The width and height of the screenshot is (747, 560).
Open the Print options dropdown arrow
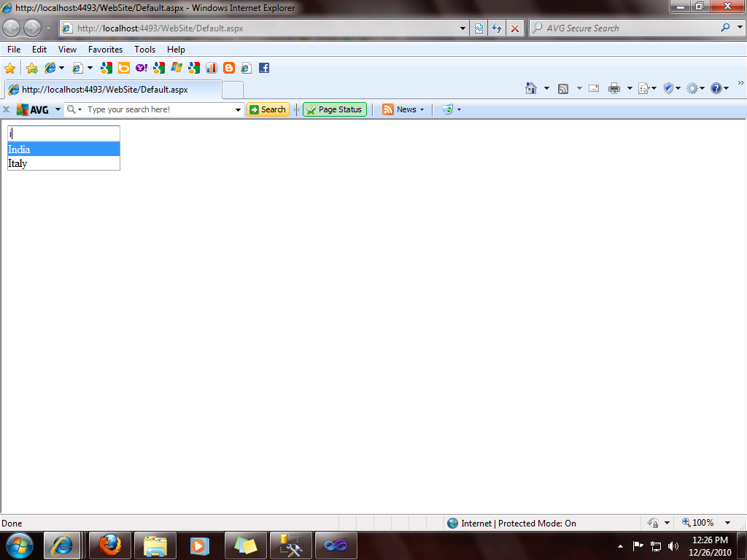tap(630, 88)
